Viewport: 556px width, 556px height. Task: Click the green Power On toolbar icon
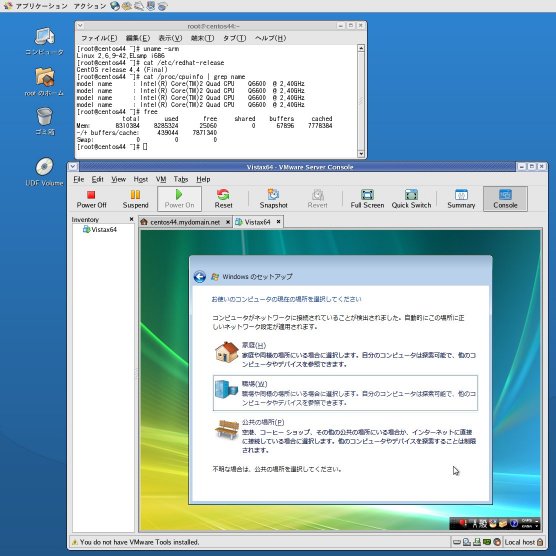(x=179, y=199)
